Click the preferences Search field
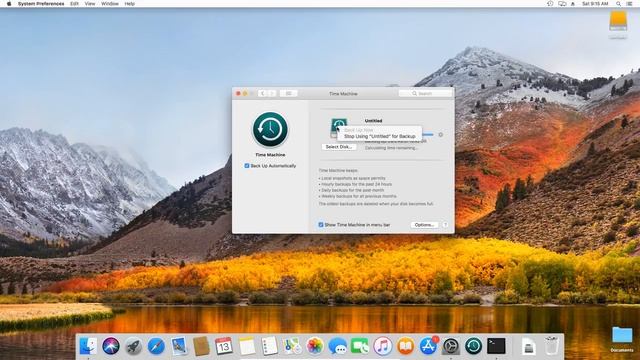The height and width of the screenshot is (360, 640). tap(425, 93)
